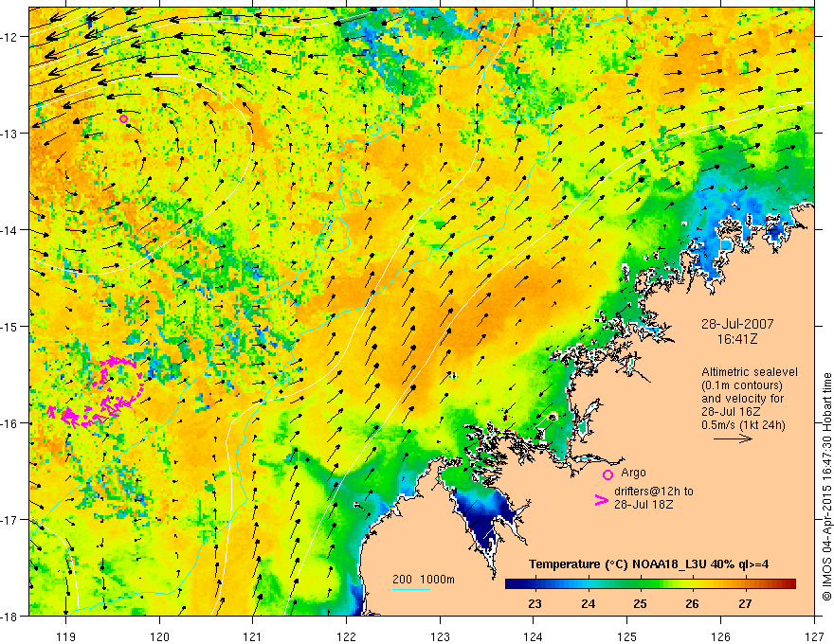Viewport: 834px width, 644px height.
Task: Click the magenta drifter chevron legend symbol
Action: 602,500
